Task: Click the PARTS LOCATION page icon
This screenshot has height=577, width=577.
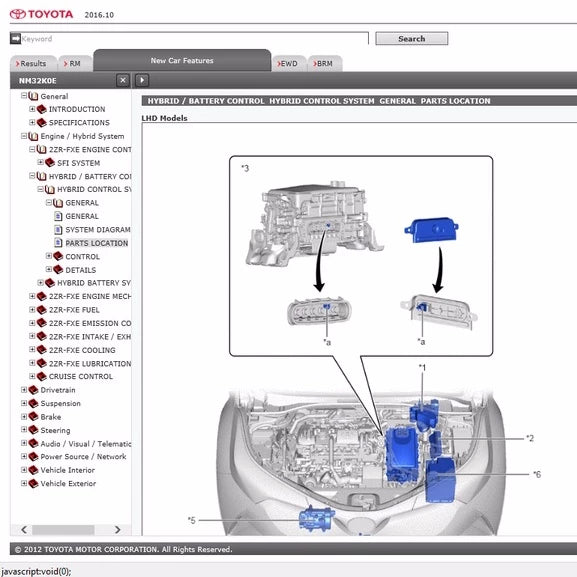Action: [x=58, y=243]
